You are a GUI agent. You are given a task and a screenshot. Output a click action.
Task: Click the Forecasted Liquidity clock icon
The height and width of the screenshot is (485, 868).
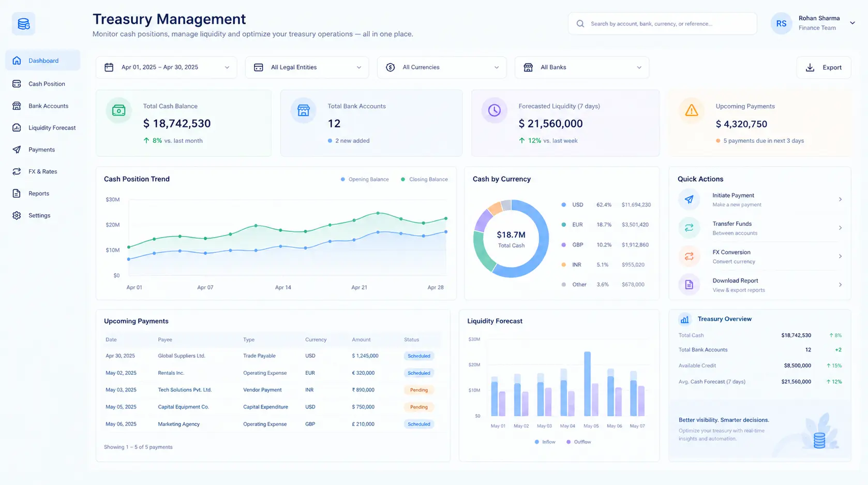(x=495, y=110)
